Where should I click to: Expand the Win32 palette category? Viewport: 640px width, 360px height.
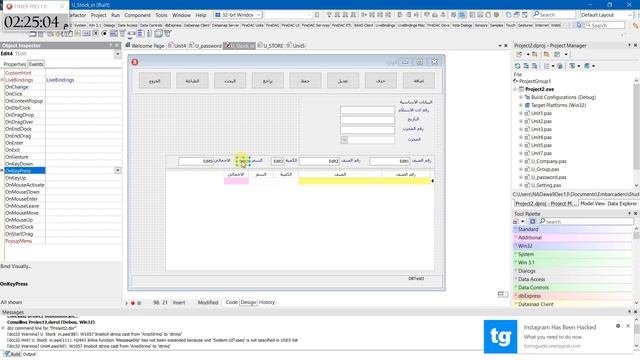tap(516, 246)
